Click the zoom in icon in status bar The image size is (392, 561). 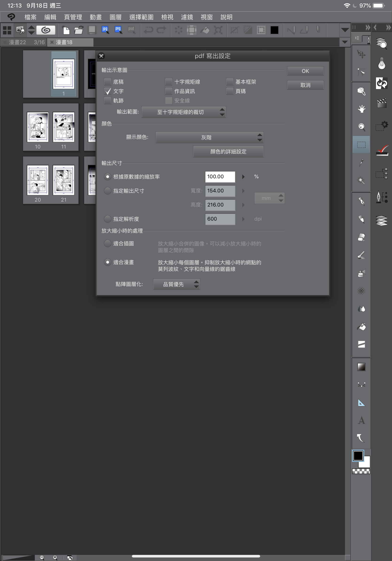(x=55, y=557)
